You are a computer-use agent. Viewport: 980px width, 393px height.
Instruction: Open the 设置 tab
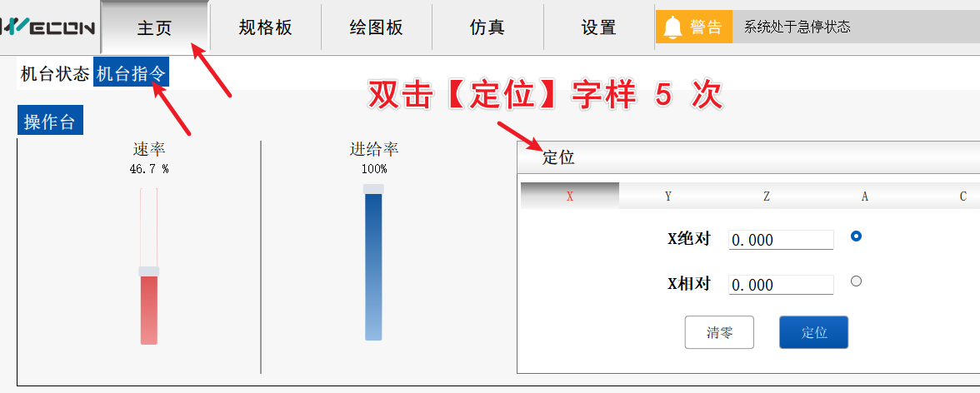[598, 27]
